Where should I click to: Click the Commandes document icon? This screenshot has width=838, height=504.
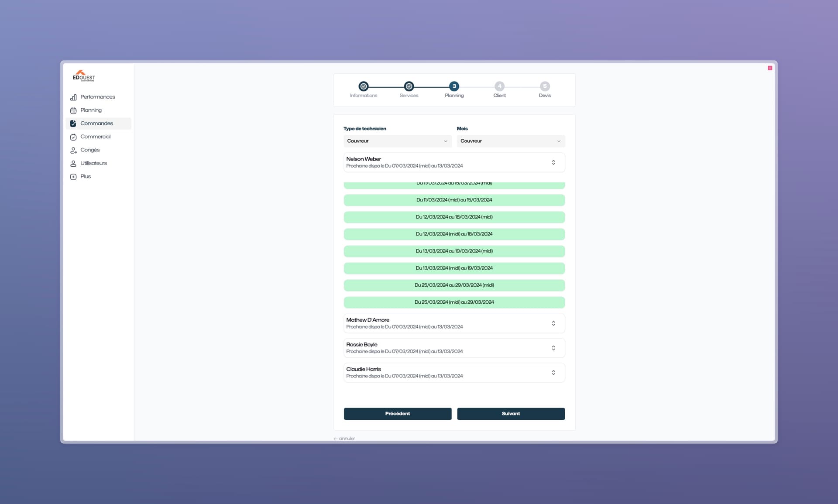coord(73,123)
